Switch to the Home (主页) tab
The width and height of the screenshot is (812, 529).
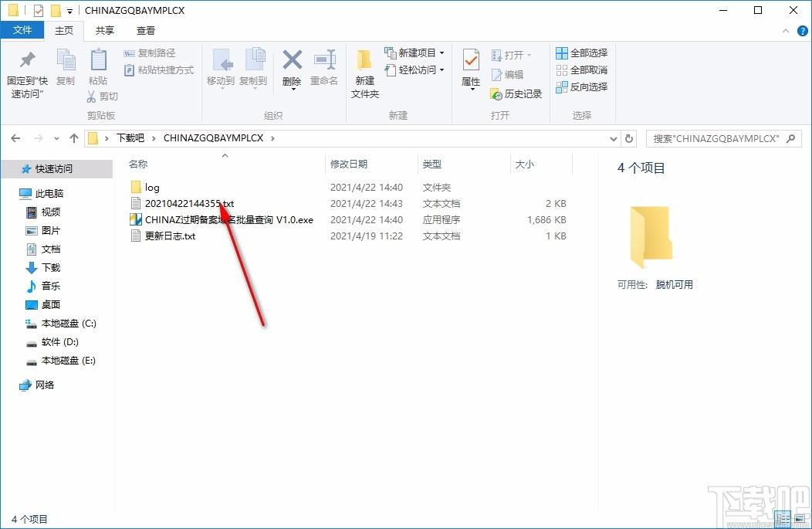64,31
